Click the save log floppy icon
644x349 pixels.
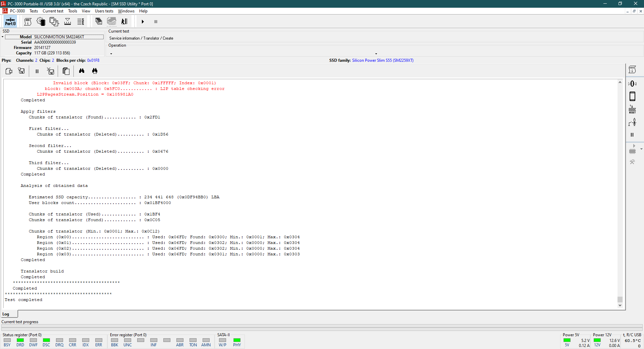click(x=21, y=71)
